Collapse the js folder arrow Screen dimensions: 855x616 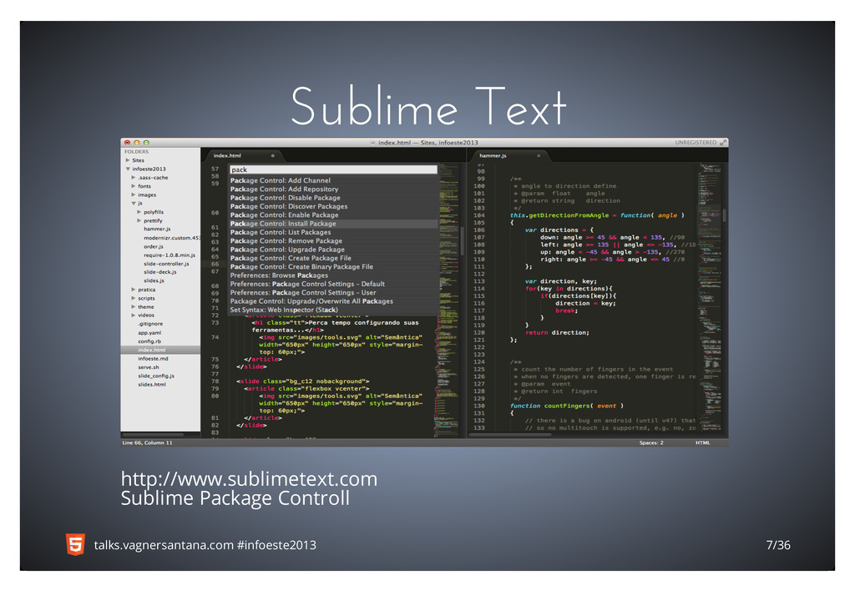click(x=133, y=204)
